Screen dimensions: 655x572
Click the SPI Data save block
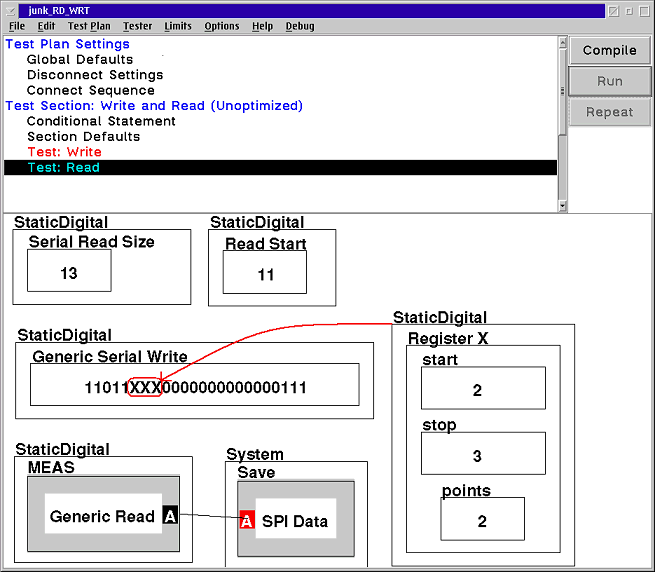point(296,519)
